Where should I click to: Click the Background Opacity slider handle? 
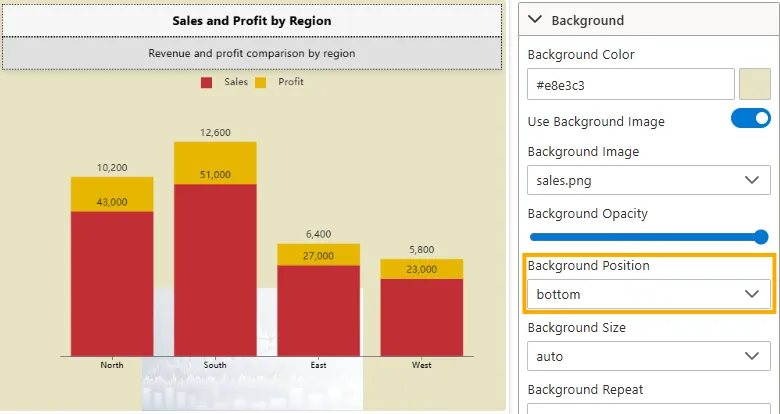pos(760,237)
